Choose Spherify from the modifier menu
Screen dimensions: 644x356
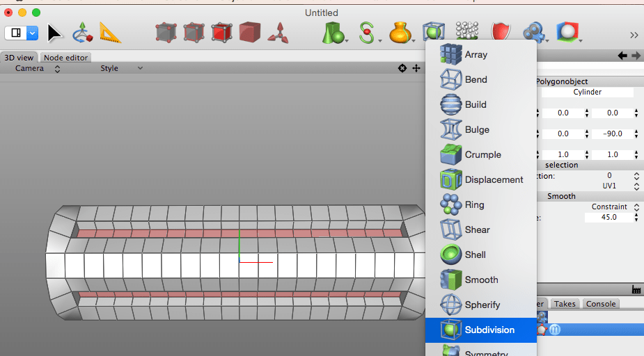click(481, 305)
